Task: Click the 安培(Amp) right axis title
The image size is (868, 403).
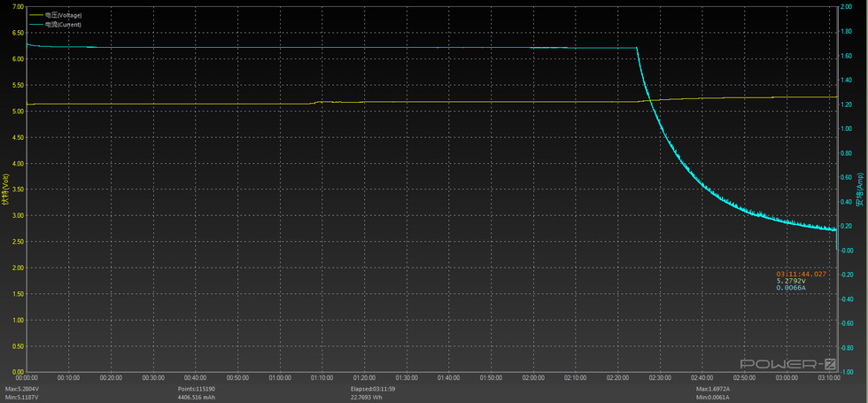Action: (x=861, y=190)
